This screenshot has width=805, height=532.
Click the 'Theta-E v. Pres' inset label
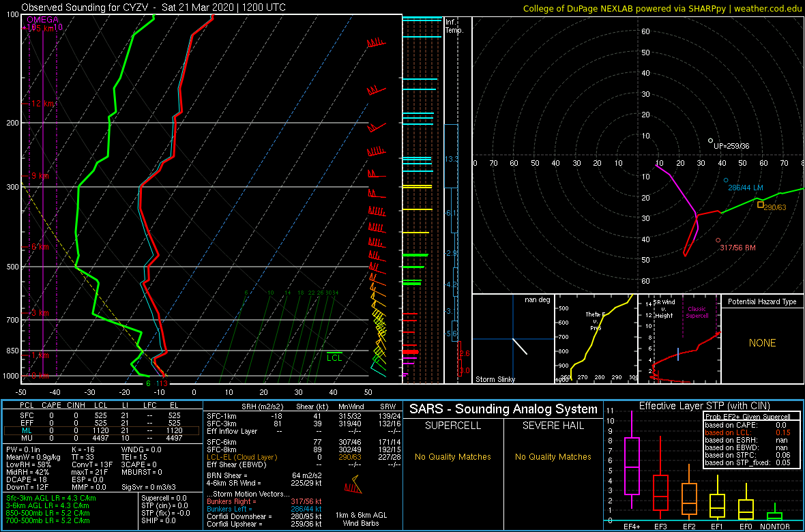(x=596, y=320)
